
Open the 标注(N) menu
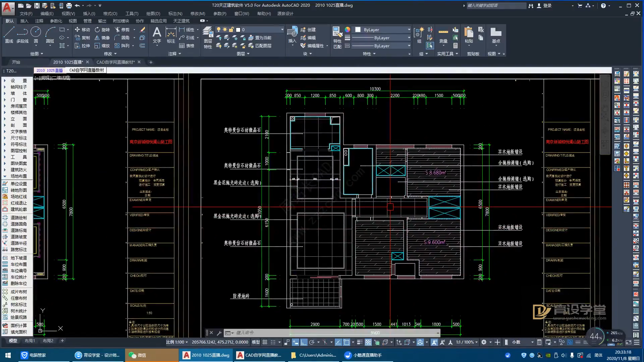(175, 13)
